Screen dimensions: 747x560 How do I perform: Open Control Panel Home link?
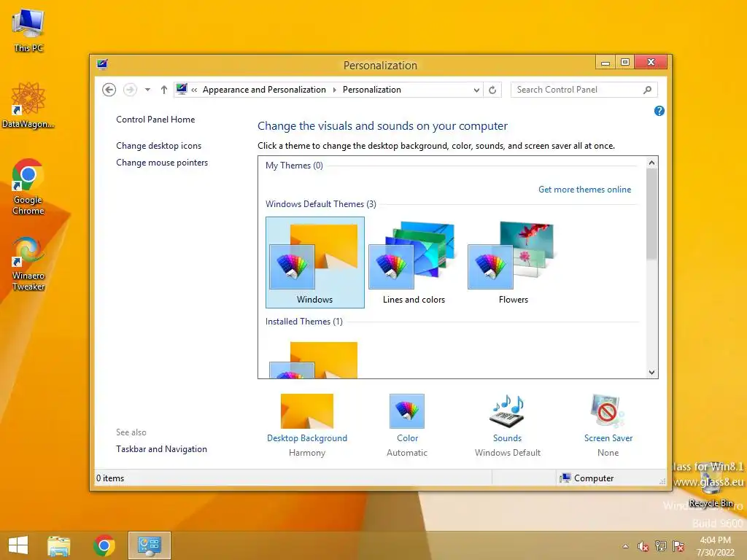[x=155, y=120]
